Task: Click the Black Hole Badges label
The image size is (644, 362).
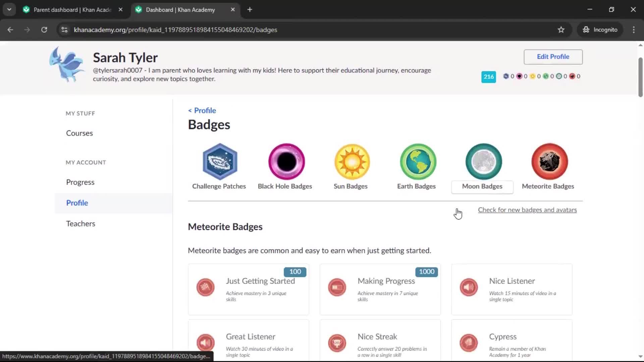Action: pos(285,186)
